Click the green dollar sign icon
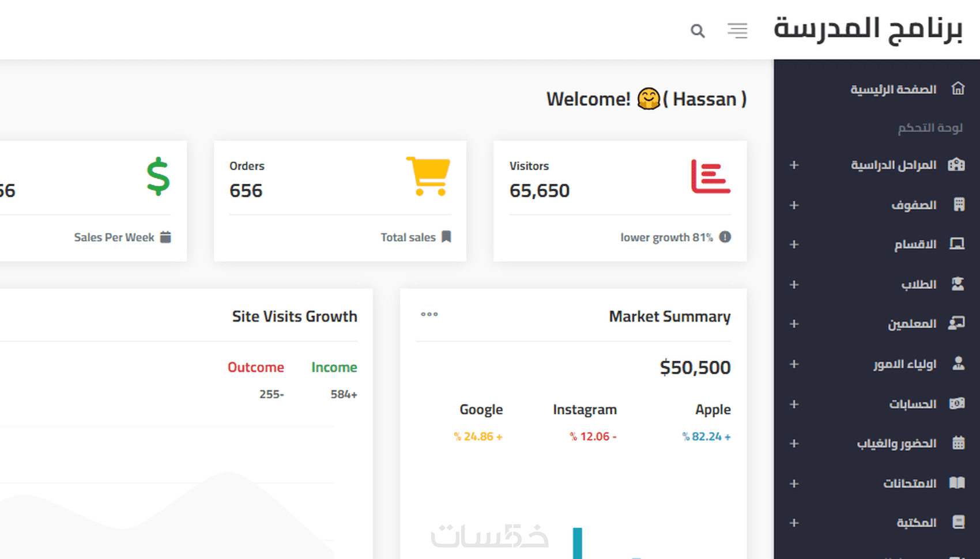This screenshot has height=559, width=980. pyautogui.click(x=158, y=176)
